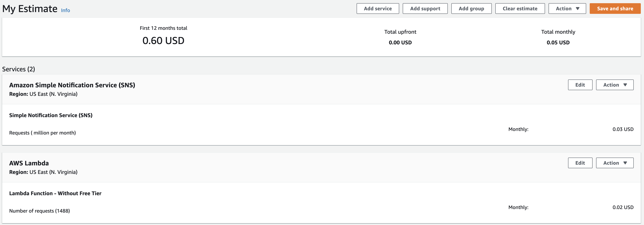The image size is (644, 225).
Task: Click the orange Save and share button
Action: point(615,9)
